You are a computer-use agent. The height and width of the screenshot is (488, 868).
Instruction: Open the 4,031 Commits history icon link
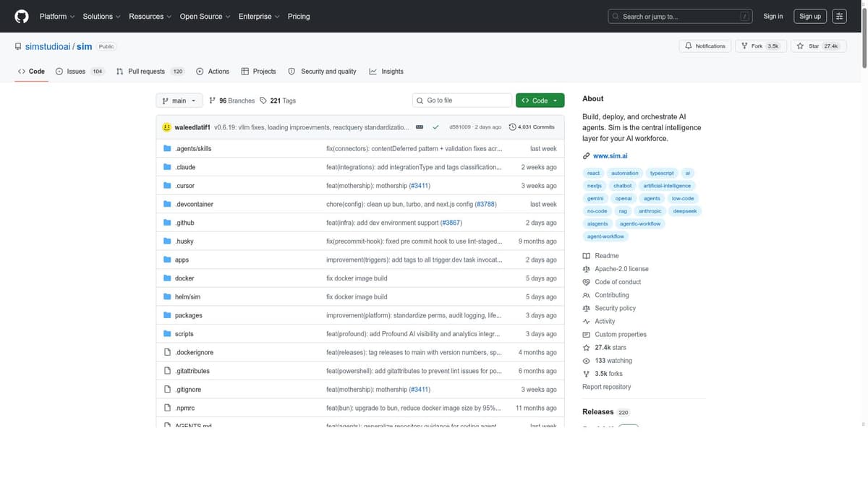[532, 127]
